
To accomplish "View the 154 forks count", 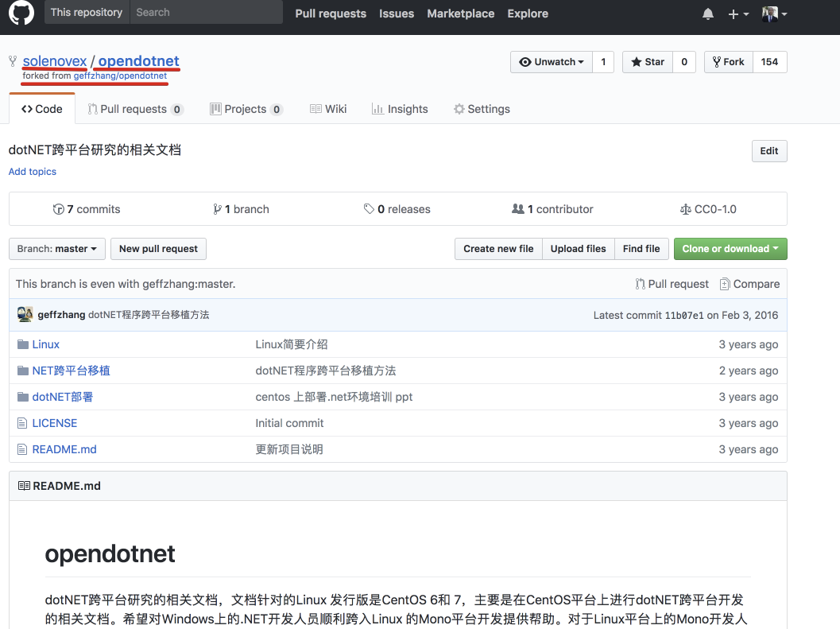I will pyautogui.click(x=769, y=62).
